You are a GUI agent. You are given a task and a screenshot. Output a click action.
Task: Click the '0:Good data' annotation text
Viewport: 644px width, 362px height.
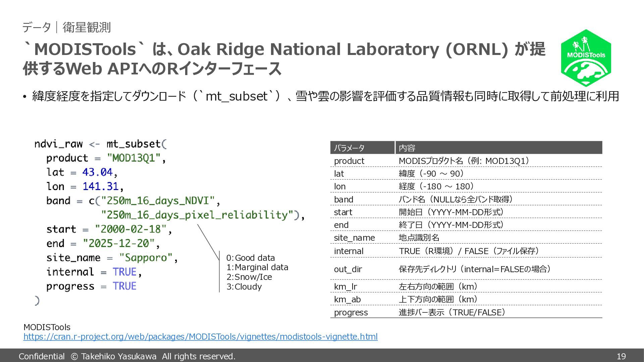250,258
